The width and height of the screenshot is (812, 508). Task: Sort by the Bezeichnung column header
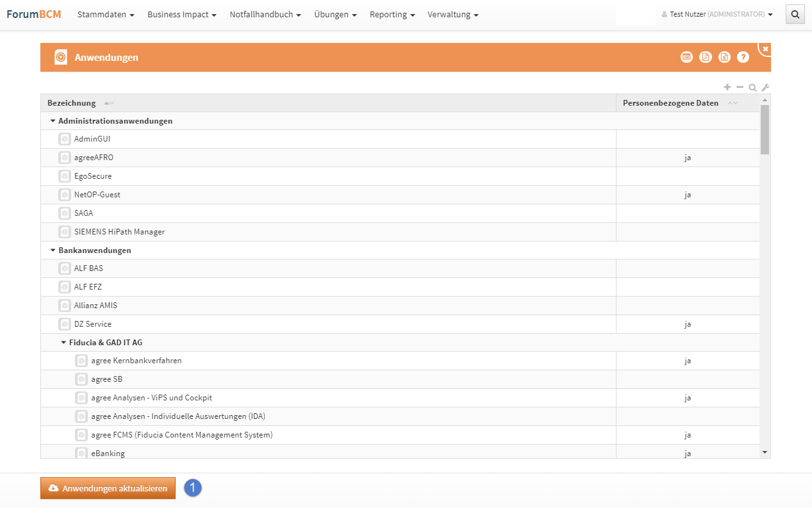72,103
